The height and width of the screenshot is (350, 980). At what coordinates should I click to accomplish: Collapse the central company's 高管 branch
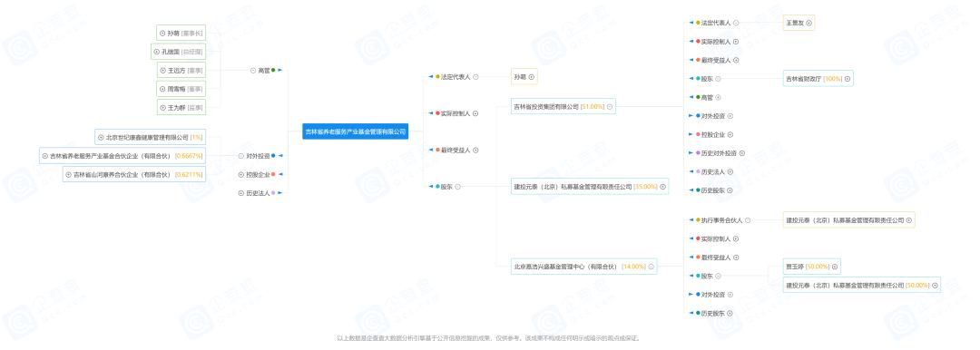click(253, 71)
